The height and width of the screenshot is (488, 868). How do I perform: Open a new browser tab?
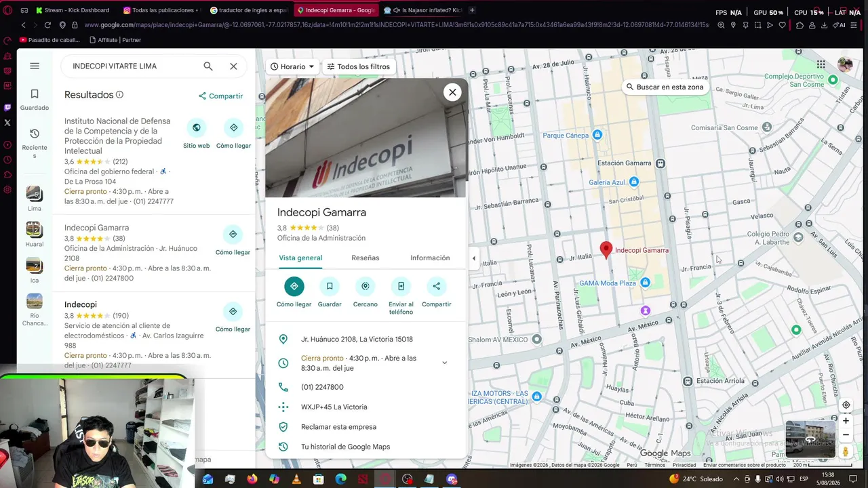click(x=472, y=10)
